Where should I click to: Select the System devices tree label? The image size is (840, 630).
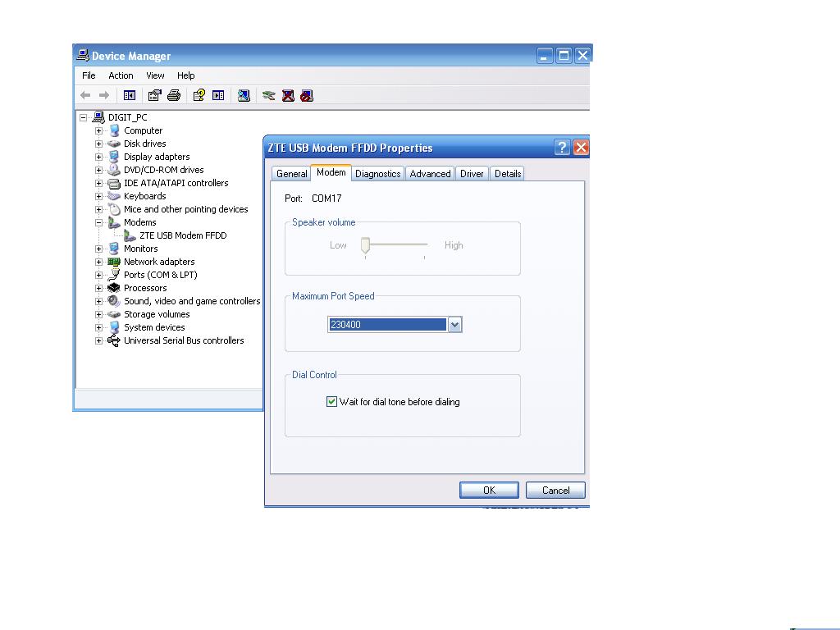click(154, 327)
